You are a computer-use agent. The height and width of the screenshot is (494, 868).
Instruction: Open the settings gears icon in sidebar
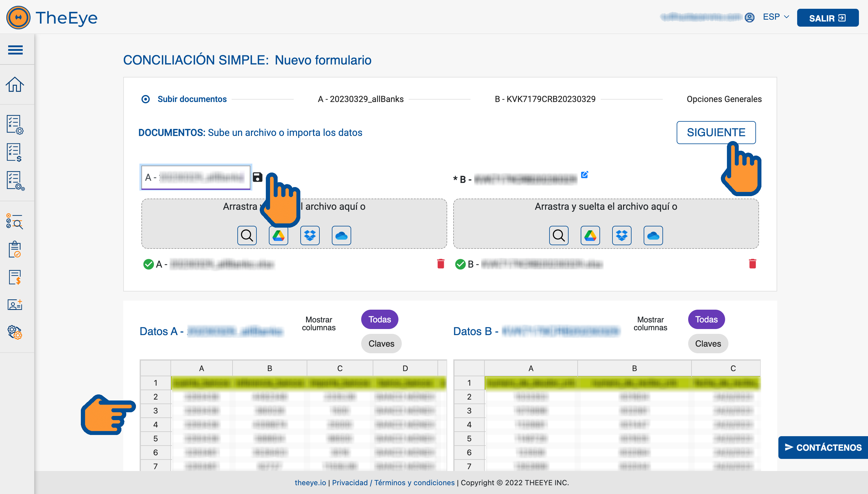[x=15, y=332]
